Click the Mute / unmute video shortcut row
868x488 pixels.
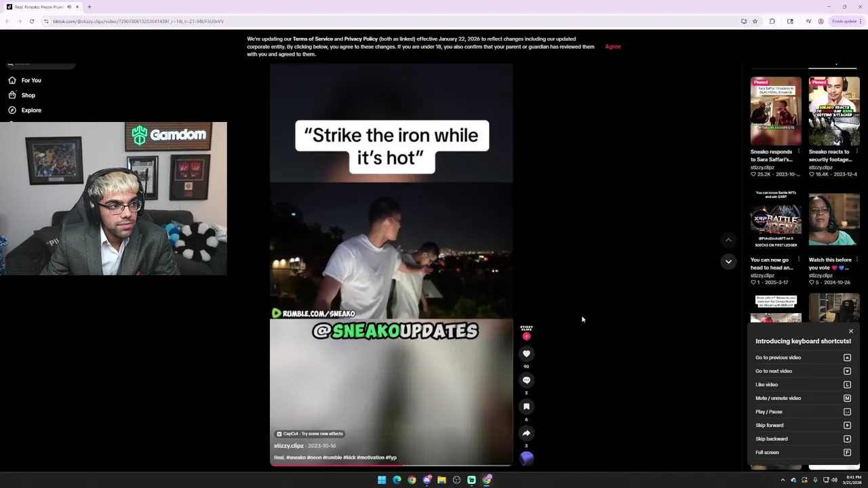tap(803, 398)
